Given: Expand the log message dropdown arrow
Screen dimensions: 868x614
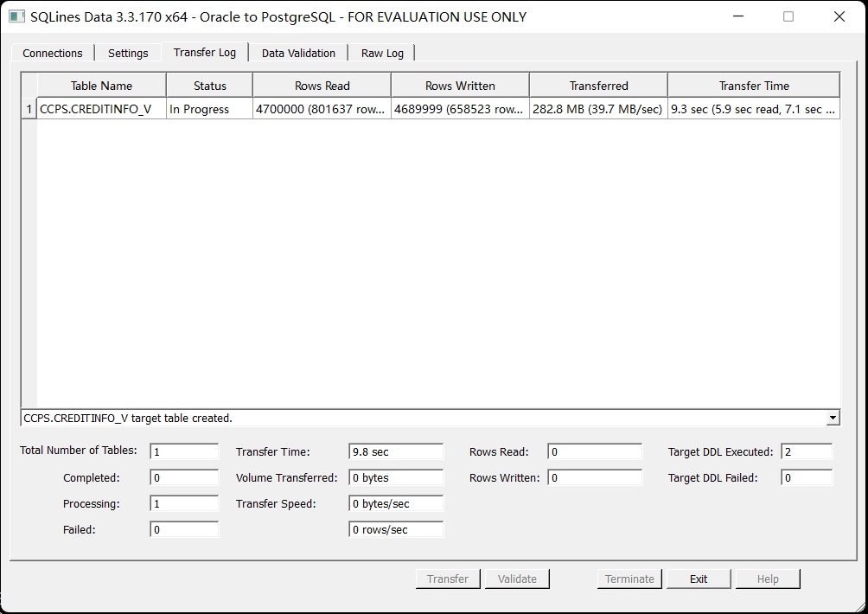Looking at the screenshot, I should [833, 418].
